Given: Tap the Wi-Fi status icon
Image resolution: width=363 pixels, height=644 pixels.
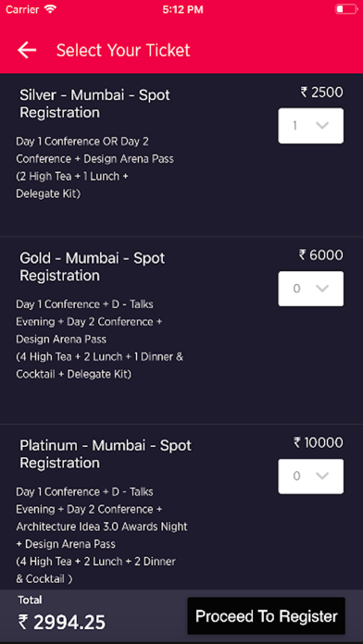Looking at the screenshot, I should pos(50,9).
